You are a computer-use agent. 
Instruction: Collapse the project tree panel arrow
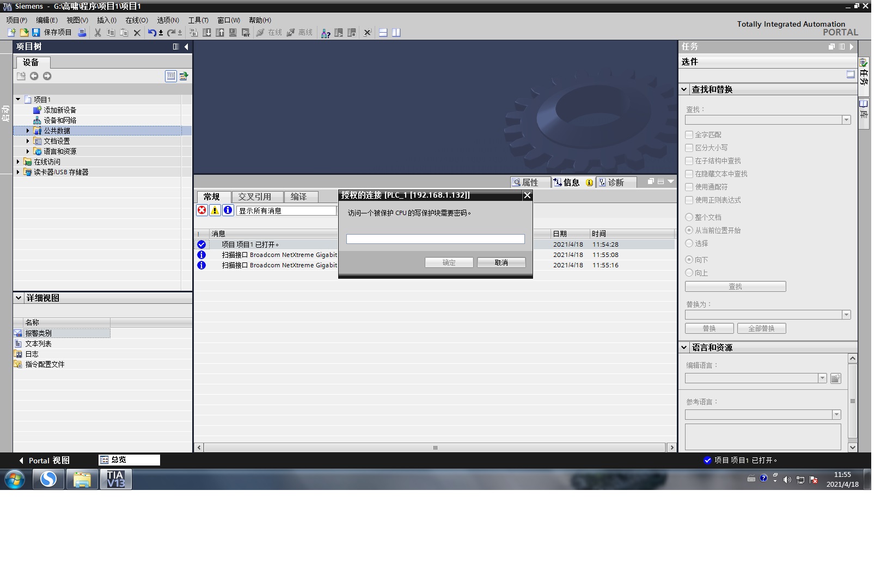(x=186, y=47)
